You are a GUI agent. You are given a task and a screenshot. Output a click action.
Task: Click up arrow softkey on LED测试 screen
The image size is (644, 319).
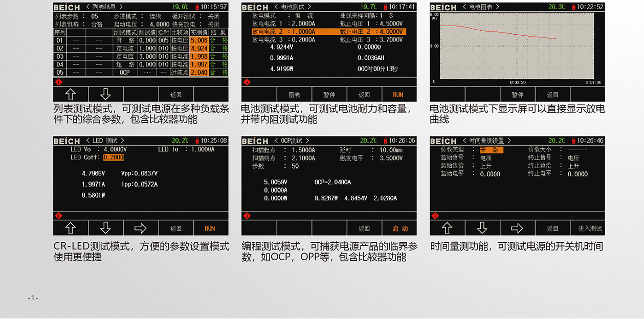70,228
